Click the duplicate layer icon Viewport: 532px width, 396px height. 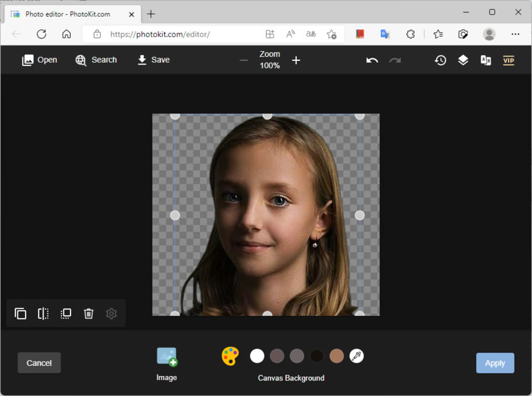[21, 313]
